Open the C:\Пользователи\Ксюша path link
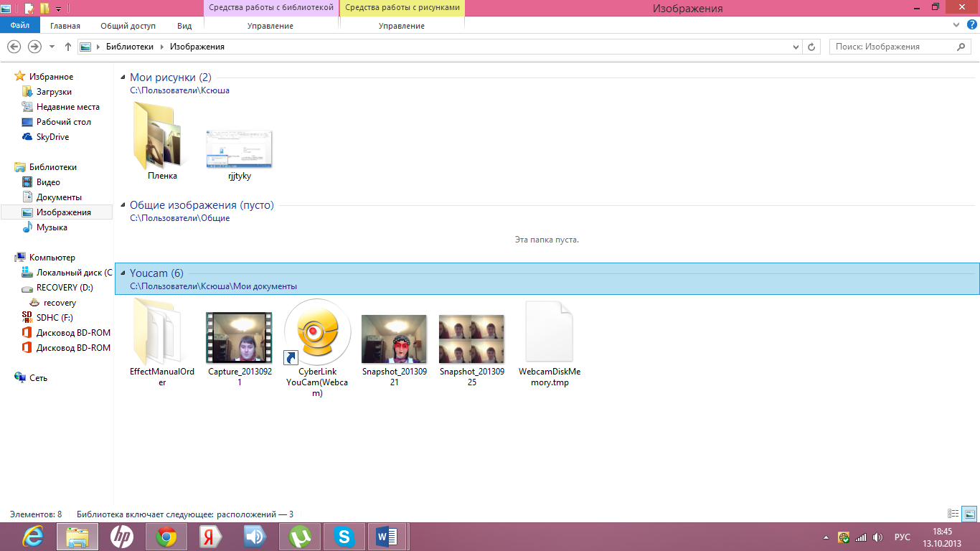 click(179, 90)
